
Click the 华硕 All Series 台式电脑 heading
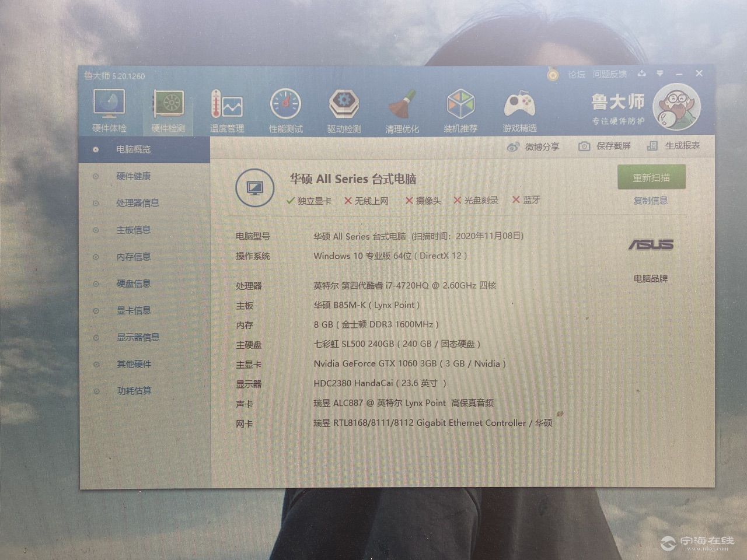(353, 179)
